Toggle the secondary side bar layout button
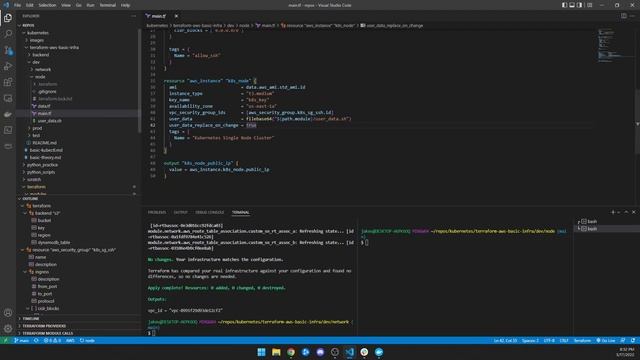Screen dimensions: 640x360 pos(580,5)
